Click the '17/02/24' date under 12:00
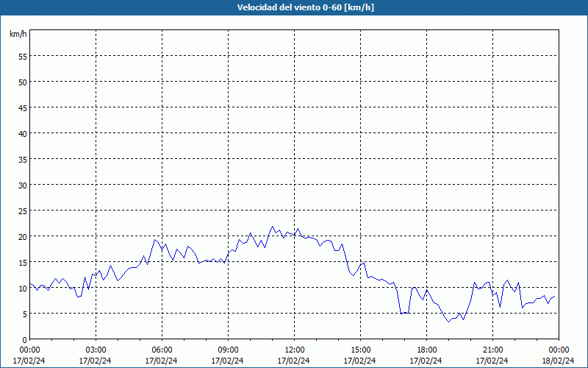 coord(293,361)
